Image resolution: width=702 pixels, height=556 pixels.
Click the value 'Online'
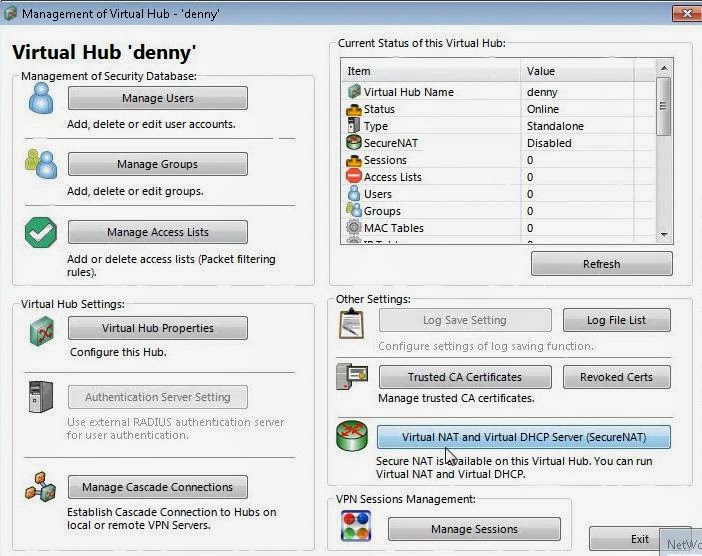coord(543,109)
